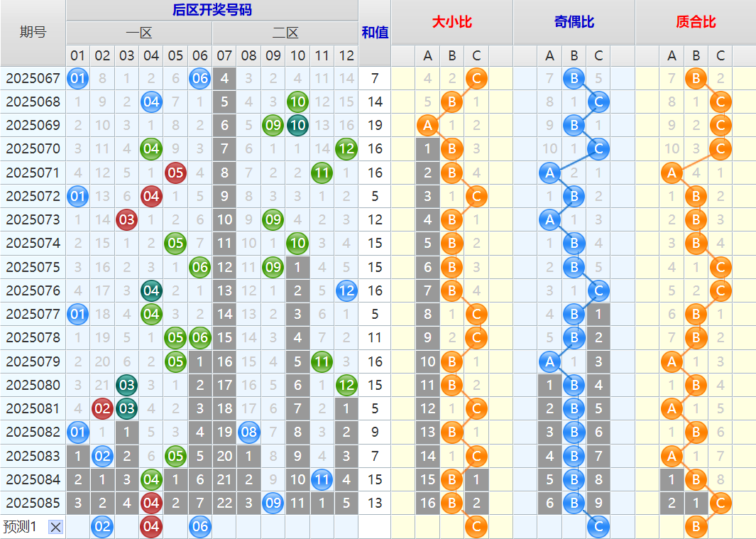Click teal ball 04 in row 2025076
This screenshot has width=756, height=539.
(151, 290)
